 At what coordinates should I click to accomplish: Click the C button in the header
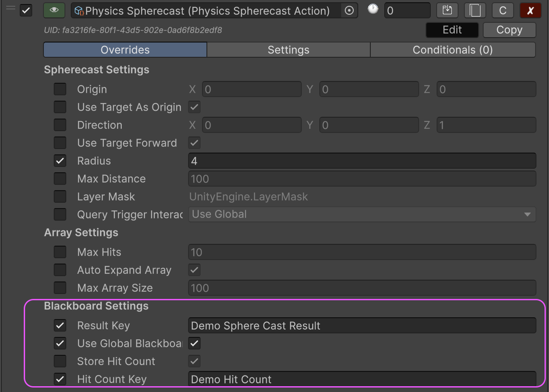click(502, 10)
